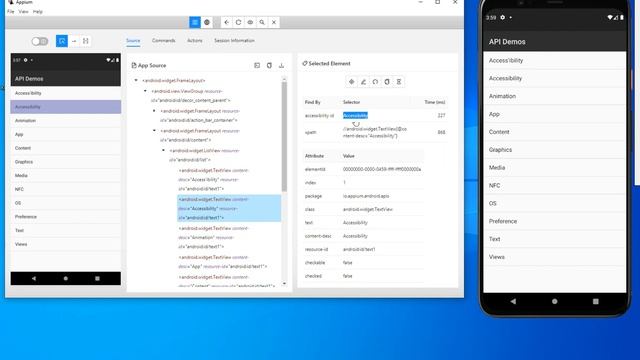Image resolution: width=640 pixels, height=360 pixels.
Task: Refresh source and screenshot
Action: pos(238,22)
